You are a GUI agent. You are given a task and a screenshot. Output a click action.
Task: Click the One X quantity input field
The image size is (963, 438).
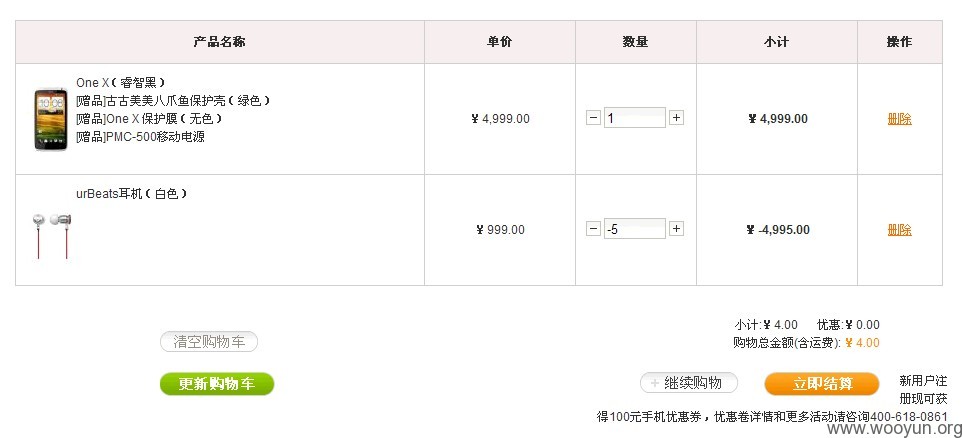pyautogui.click(x=635, y=118)
